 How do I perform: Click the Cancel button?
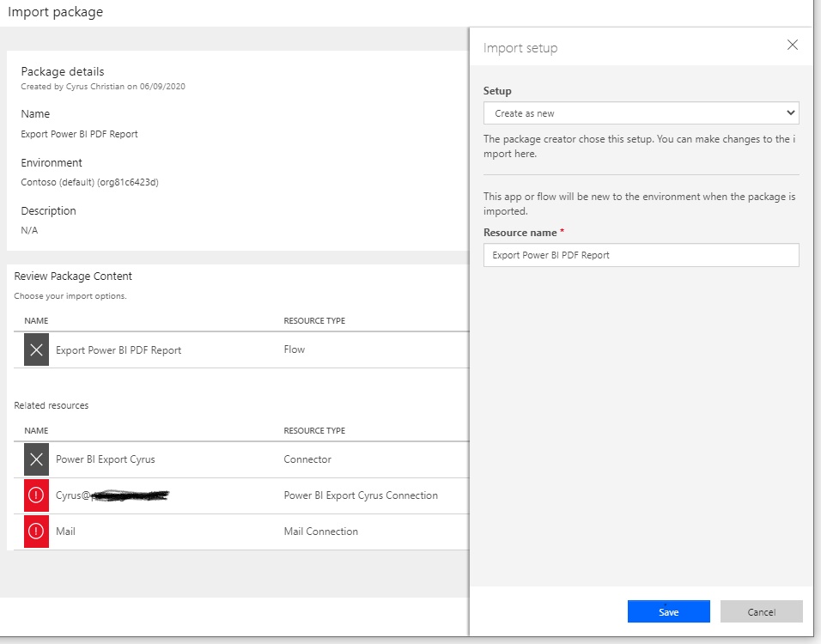761,611
